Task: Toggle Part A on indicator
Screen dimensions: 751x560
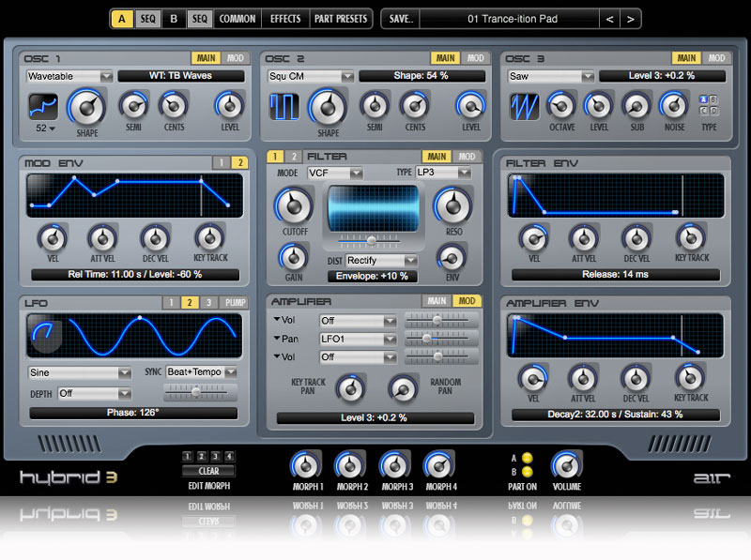Action: click(528, 458)
